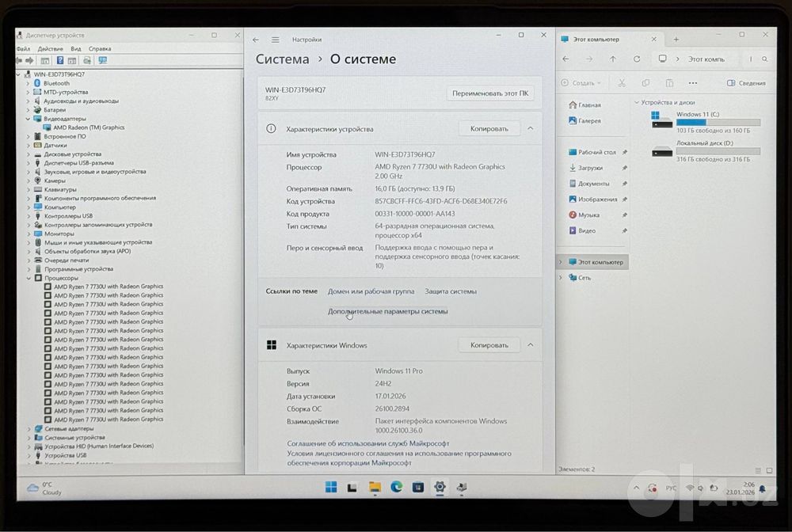Add new Explorer tab with plus

click(x=676, y=40)
